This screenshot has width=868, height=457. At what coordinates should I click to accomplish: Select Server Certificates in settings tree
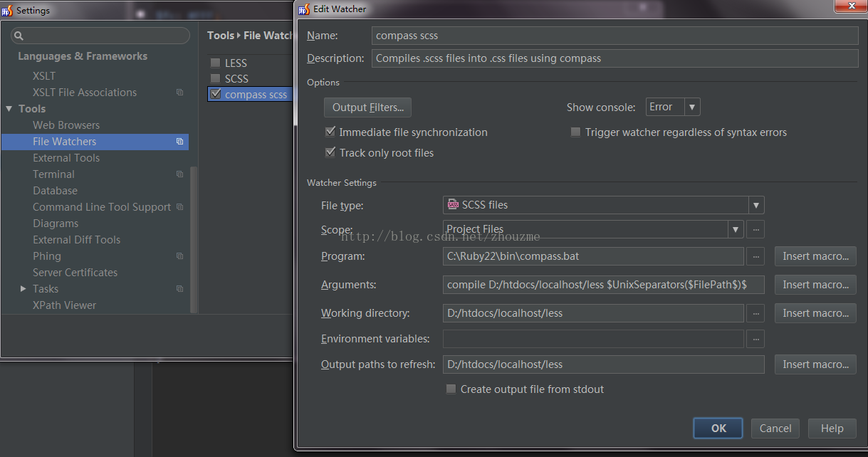point(75,273)
